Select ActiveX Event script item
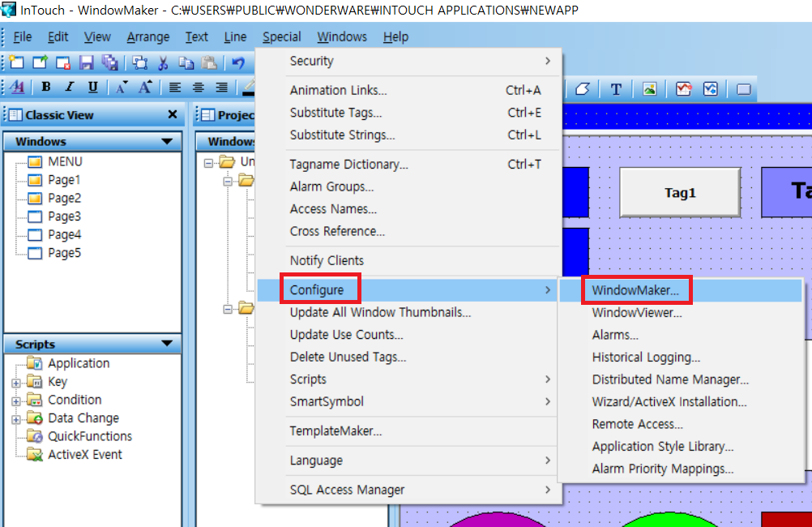The height and width of the screenshot is (527, 812). click(85, 455)
